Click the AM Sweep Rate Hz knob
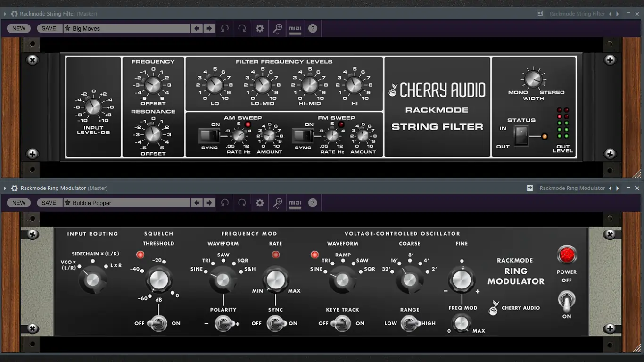Screen dimensions: 644x362 click(x=239, y=136)
